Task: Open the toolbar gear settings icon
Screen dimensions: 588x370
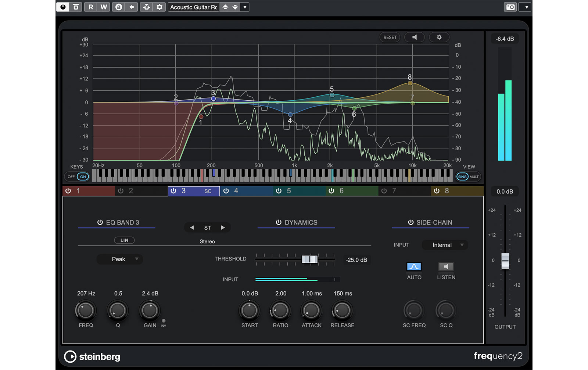Action: point(159,7)
